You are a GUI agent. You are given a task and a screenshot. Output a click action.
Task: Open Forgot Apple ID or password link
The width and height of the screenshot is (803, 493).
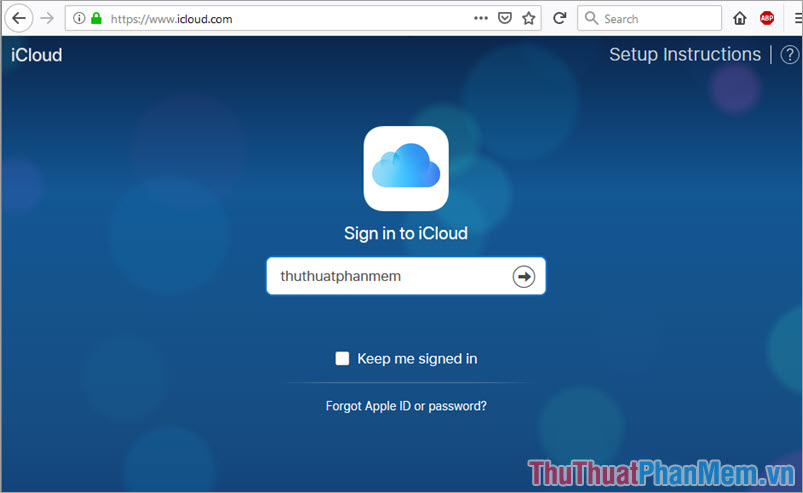(x=406, y=406)
